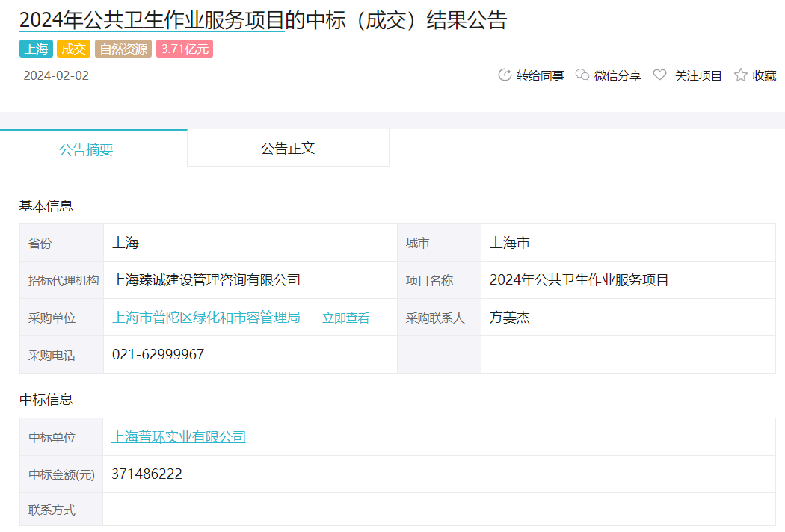Click the 转给同事 label
785x532 pixels.
tap(541, 75)
